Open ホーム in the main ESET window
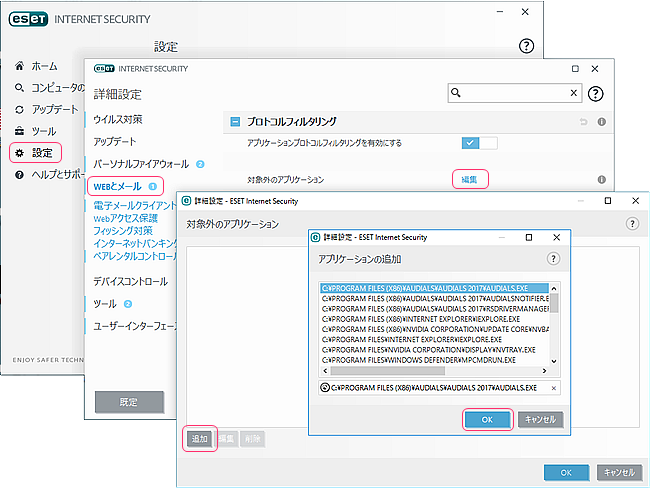This screenshot has height=488, width=650. (x=44, y=66)
